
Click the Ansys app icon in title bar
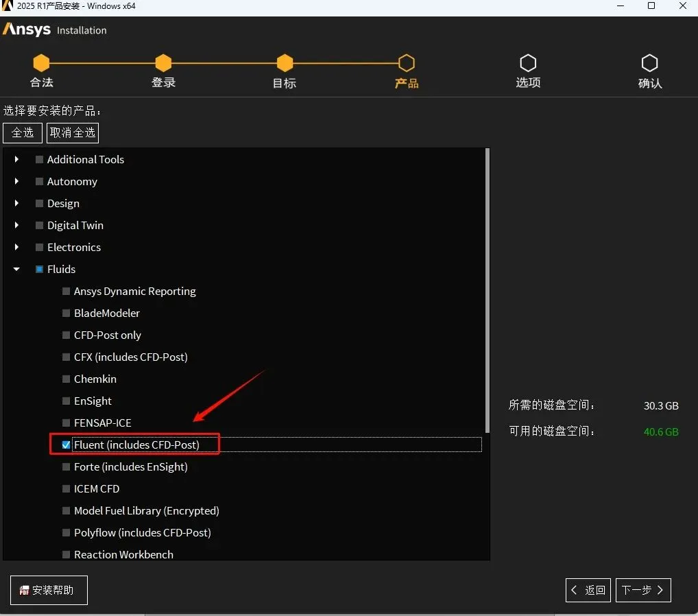(x=7, y=5)
